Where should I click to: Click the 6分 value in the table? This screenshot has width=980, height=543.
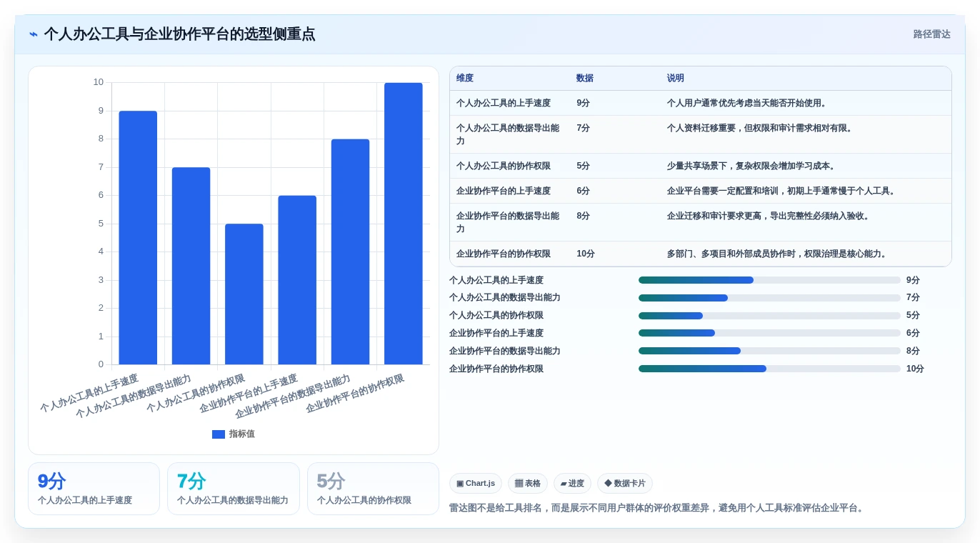coord(584,191)
